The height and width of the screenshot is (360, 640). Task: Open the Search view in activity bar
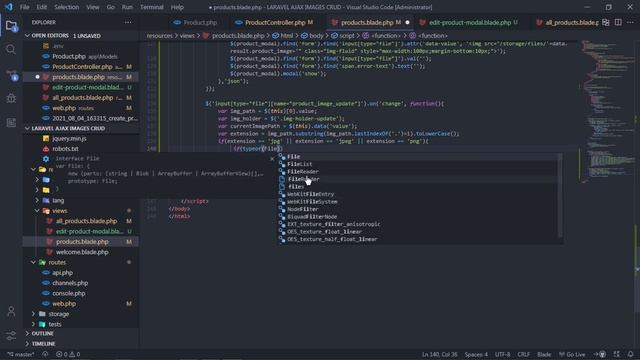[11, 50]
